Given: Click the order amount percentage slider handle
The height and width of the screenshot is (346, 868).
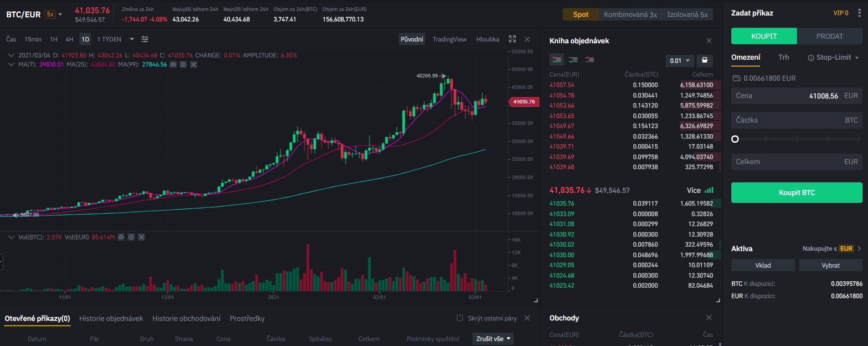Looking at the screenshot, I should coord(735,139).
